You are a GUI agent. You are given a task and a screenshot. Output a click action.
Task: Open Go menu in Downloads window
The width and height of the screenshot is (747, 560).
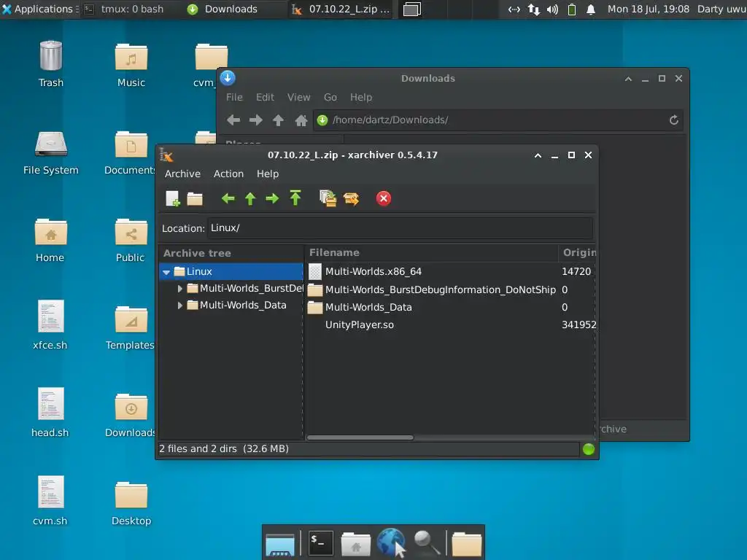(x=330, y=97)
